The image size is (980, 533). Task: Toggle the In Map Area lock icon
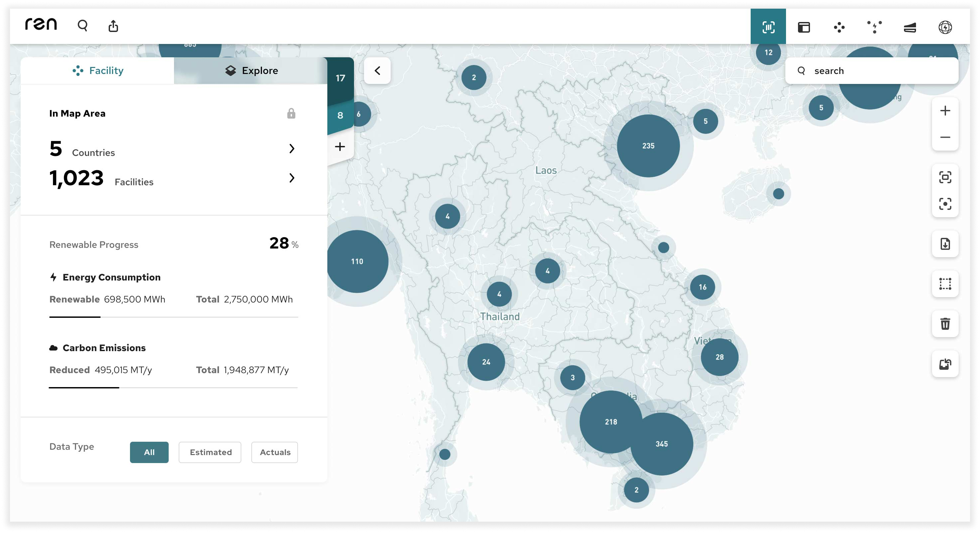[x=291, y=113]
